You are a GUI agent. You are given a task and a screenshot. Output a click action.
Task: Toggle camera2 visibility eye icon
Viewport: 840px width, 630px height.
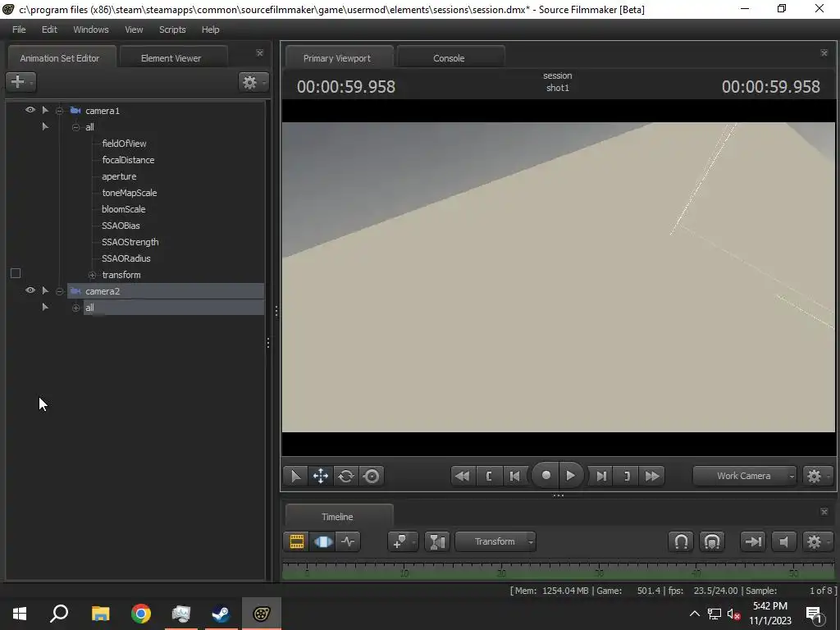tap(30, 290)
